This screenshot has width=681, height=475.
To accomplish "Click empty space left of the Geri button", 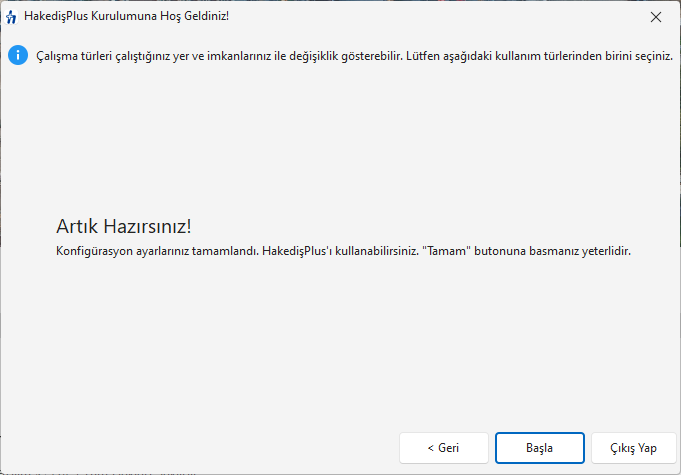I will pos(200,447).
